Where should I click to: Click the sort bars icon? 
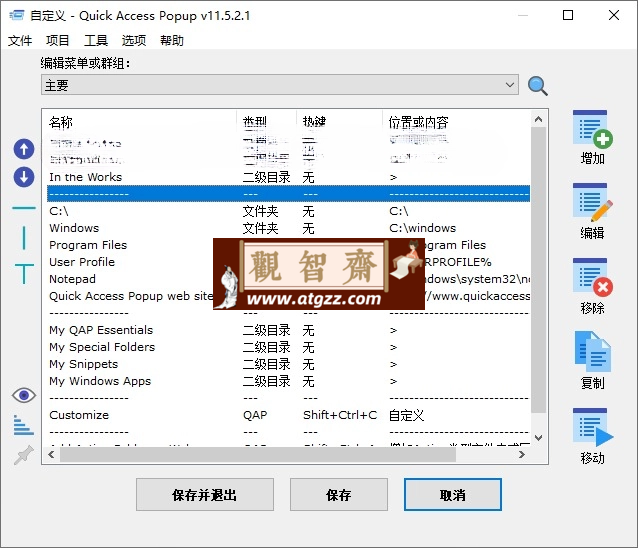coord(24,425)
